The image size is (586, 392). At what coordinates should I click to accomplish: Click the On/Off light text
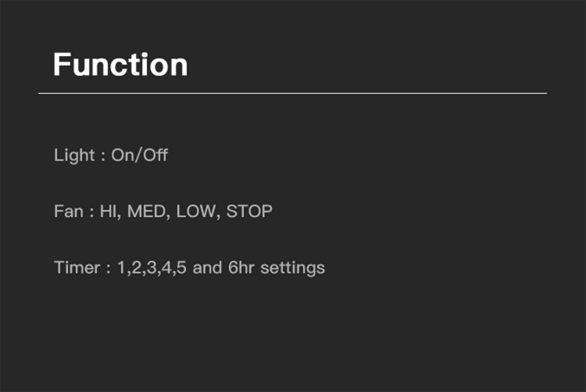[x=139, y=155]
